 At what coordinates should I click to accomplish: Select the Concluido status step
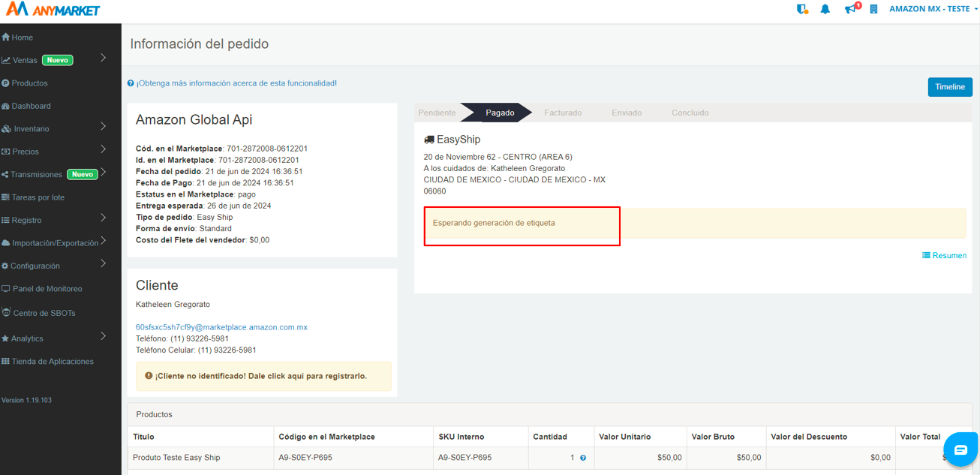[x=690, y=113]
